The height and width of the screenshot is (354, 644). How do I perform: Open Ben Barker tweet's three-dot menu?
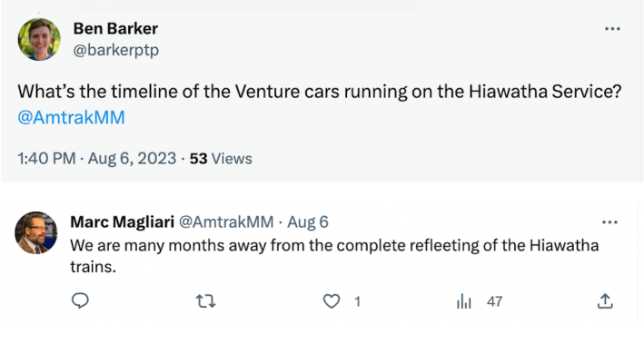(612, 29)
